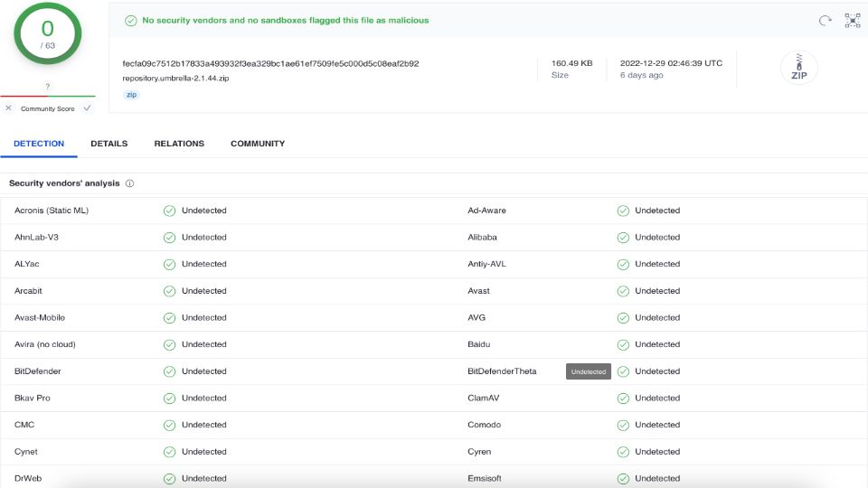Click the AVG status check icon
This screenshot has height=488, width=868.
[x=623, y=318]
